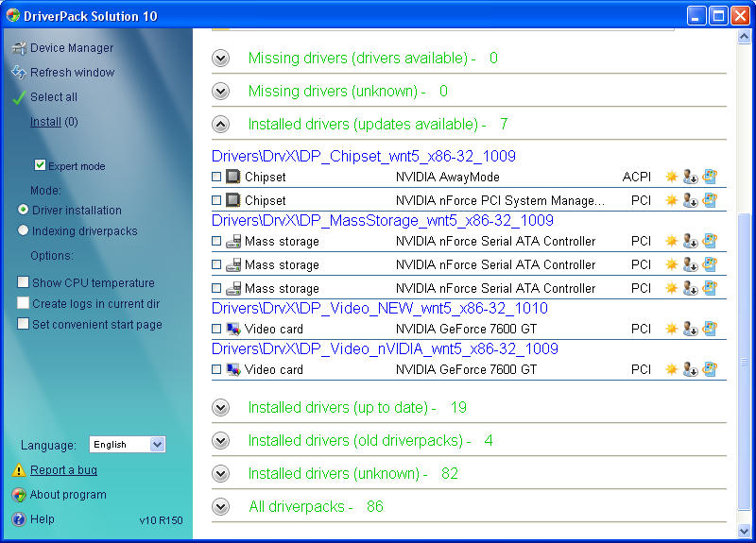Click Windows update icon in nForce PCI System row

pos(710,200)
